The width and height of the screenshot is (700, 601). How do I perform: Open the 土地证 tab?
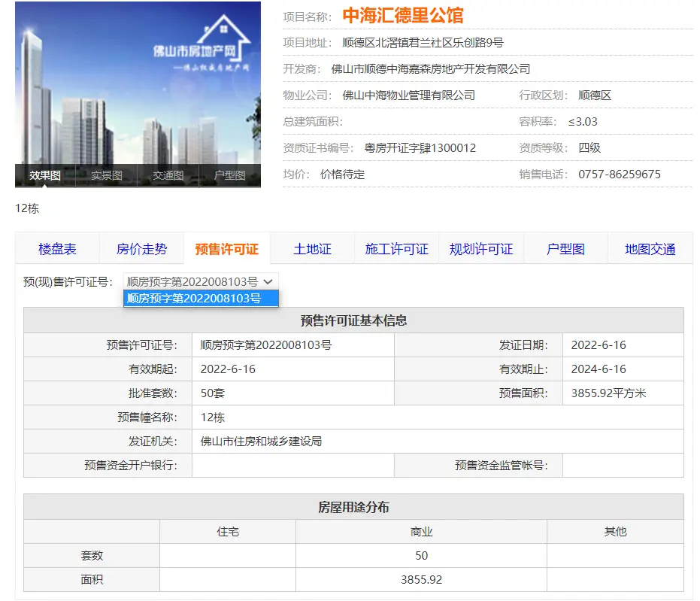[x=312, y=249]
